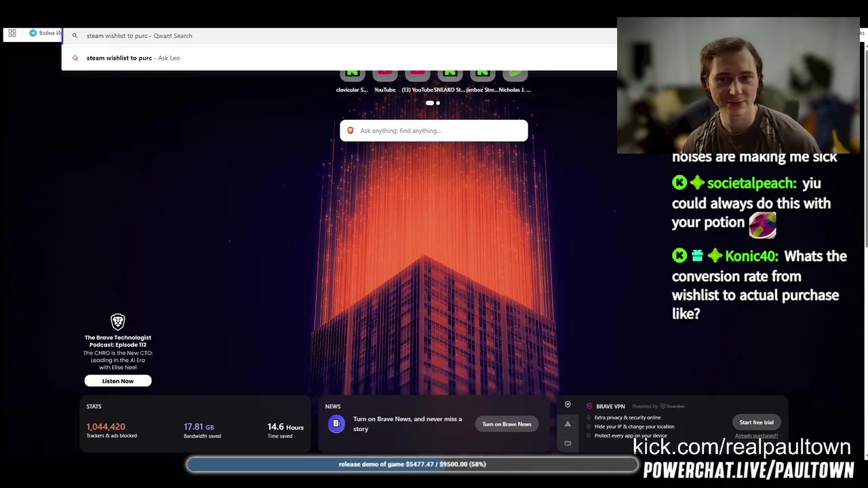The height and width of the screenshot is (488, 868).
Task: Click the POWERCHAT.LIVE/PAULTOWN overlay text
Action: [749, 470]
